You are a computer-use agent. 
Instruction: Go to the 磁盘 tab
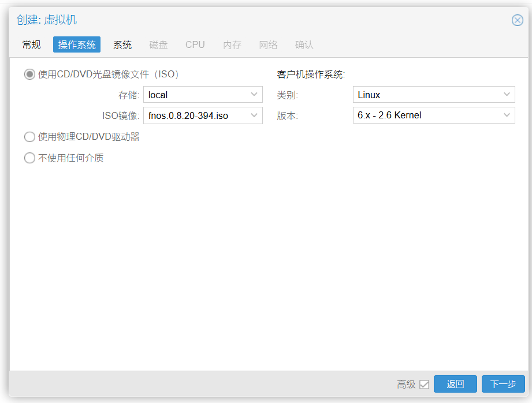click(158, 45)
